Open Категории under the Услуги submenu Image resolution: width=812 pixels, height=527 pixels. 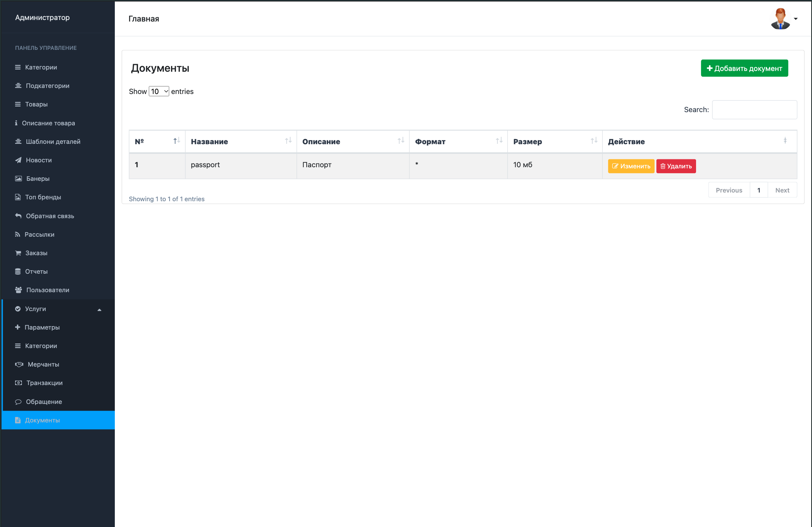coord(58,346)
